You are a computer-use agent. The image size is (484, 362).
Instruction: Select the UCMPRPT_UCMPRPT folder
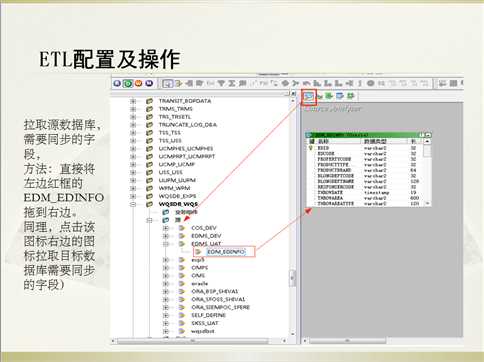(x=187, y=156)
